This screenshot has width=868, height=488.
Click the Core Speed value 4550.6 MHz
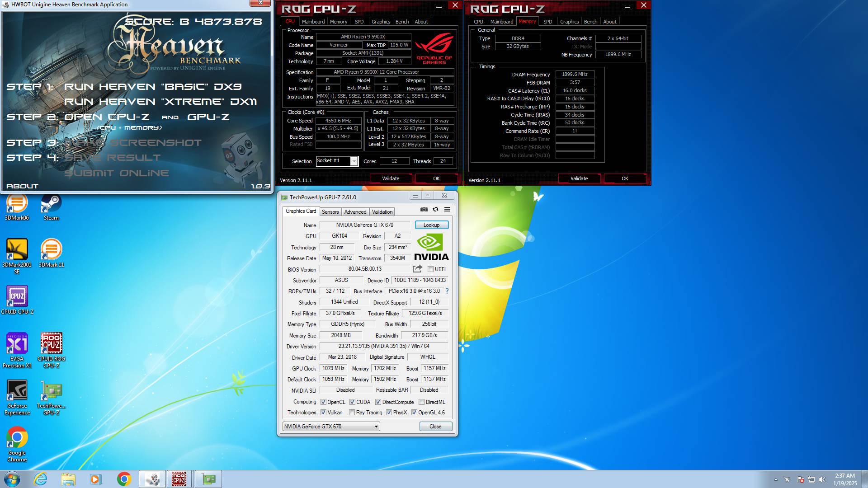[338, 121]
